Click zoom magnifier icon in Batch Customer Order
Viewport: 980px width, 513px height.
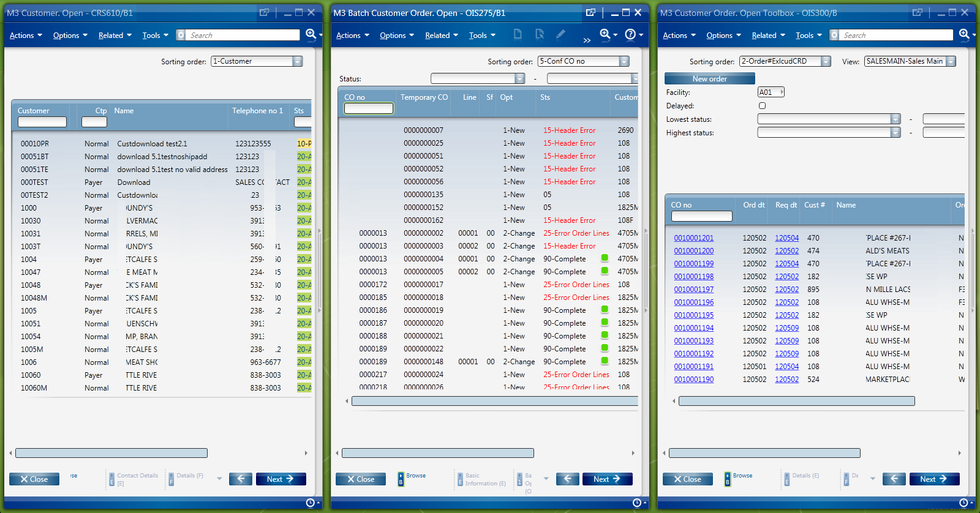[x=605, y=34]
